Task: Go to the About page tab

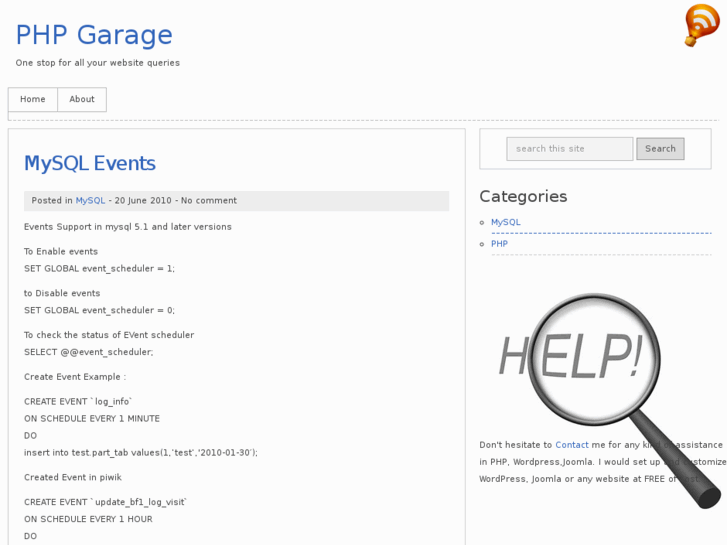Action: [82, 100]
